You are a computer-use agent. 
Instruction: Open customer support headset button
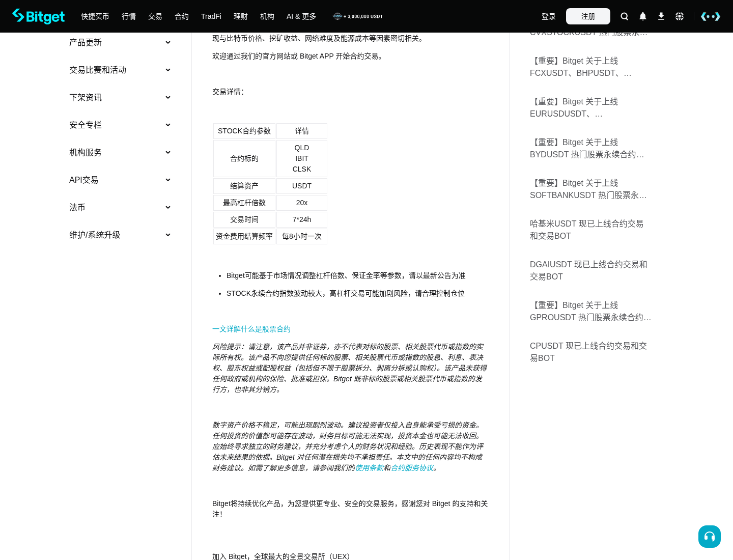tap(710, 537)
